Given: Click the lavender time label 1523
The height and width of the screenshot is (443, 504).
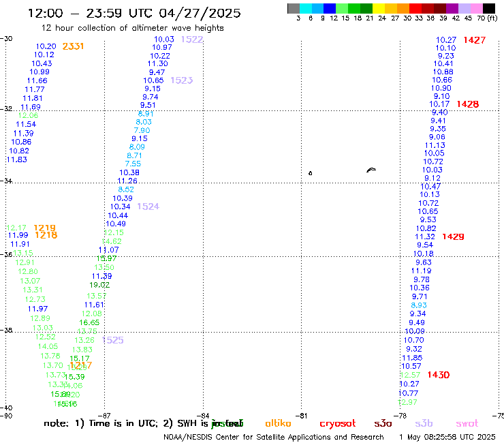Looking at the screenshot, I should tap(182, 80).
